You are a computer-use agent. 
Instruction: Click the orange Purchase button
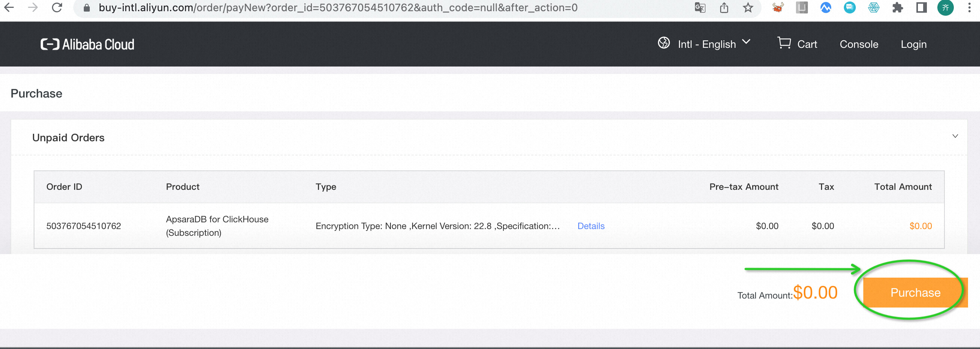tap(915, 292)
